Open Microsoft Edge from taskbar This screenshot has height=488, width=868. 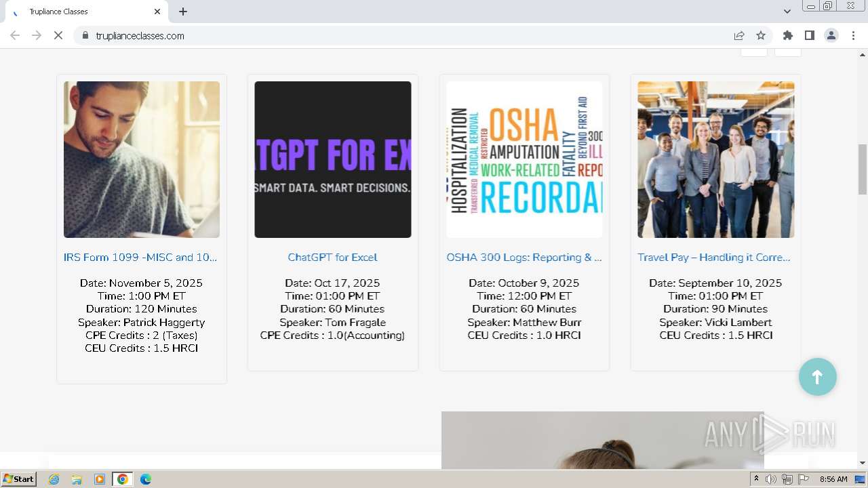click(146, 479)
